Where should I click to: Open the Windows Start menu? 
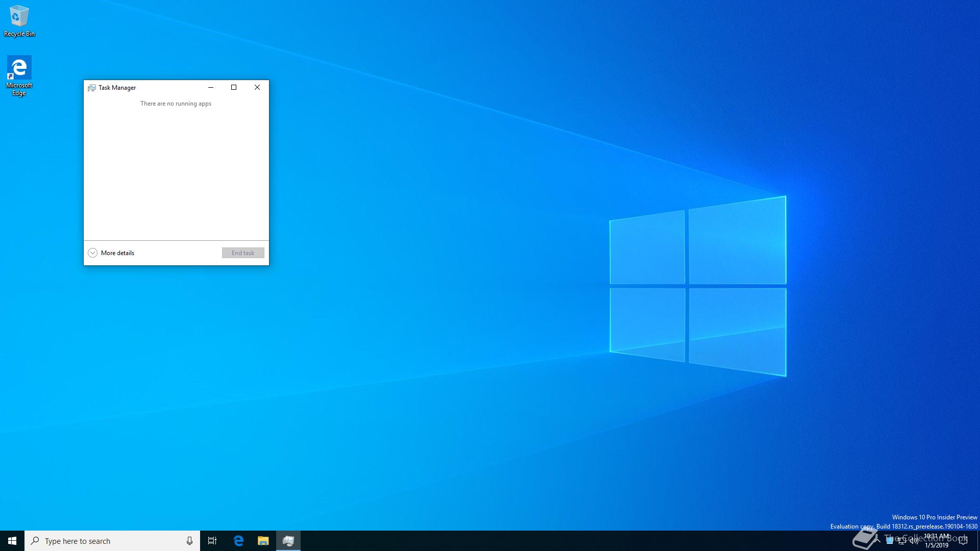coord(12,541)
